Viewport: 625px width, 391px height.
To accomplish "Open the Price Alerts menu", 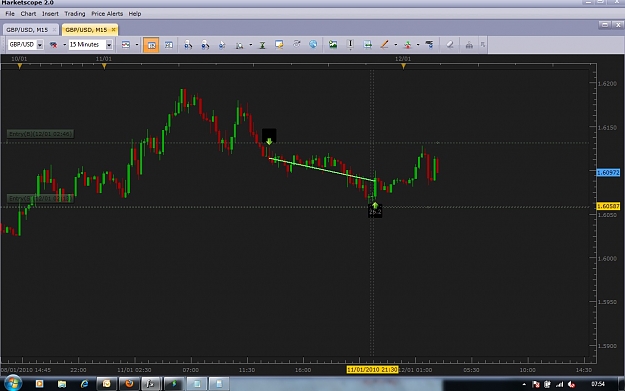I will pos(107,14).
